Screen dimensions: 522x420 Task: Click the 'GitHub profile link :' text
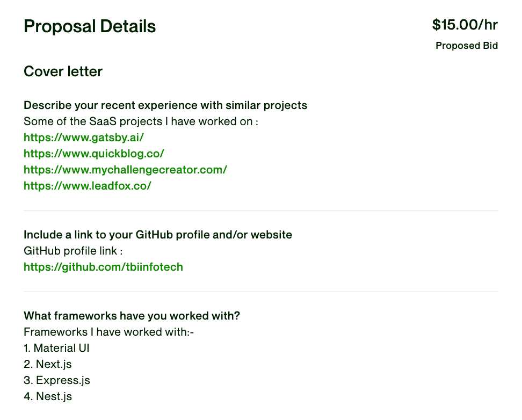click(x=73, y=251)
